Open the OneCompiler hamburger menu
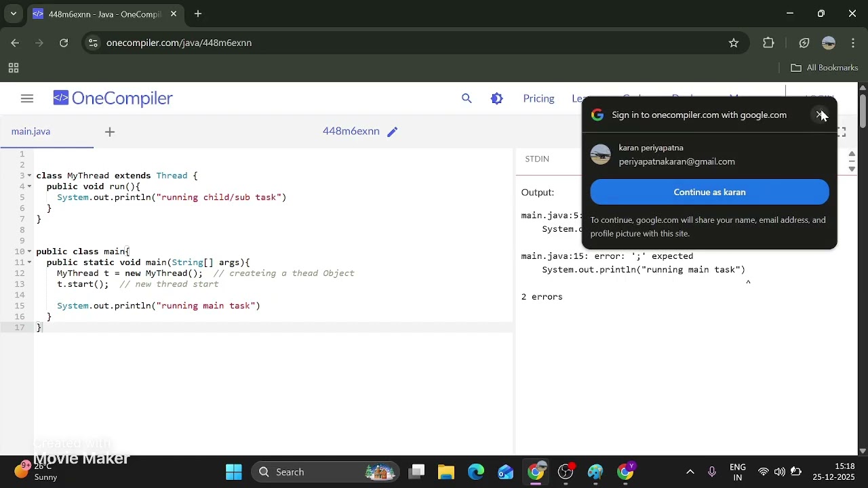This screenshot has width=868, height=488. click(x=27, y=99)
